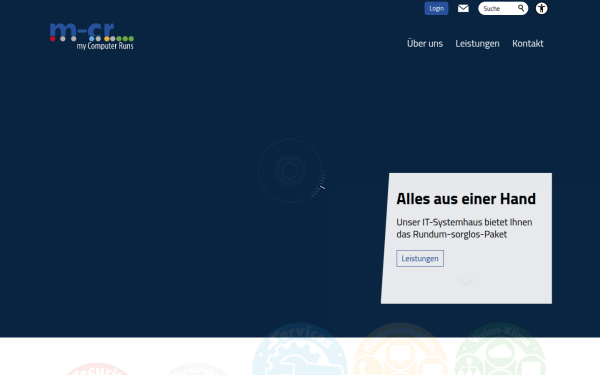The width and height of the screenshot is (600, 375).
Task: Open the Über uns menu
Action: tap(425, 44)
